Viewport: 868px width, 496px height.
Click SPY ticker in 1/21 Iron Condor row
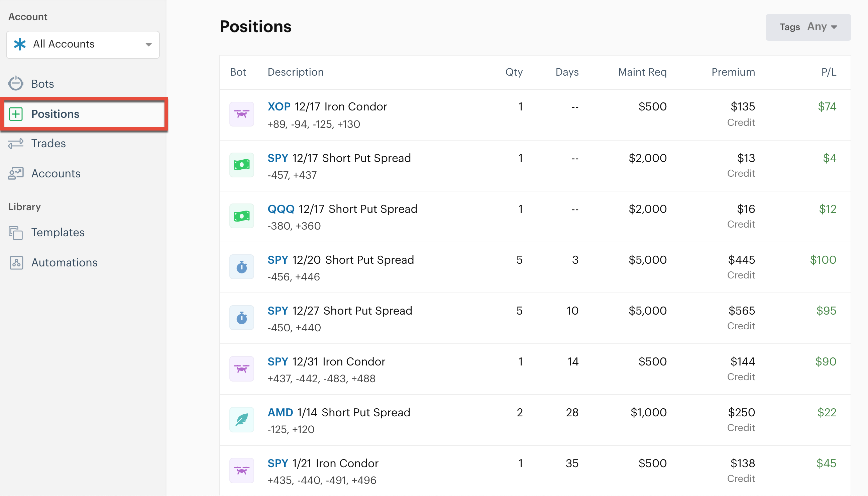(x=278, y=463)
